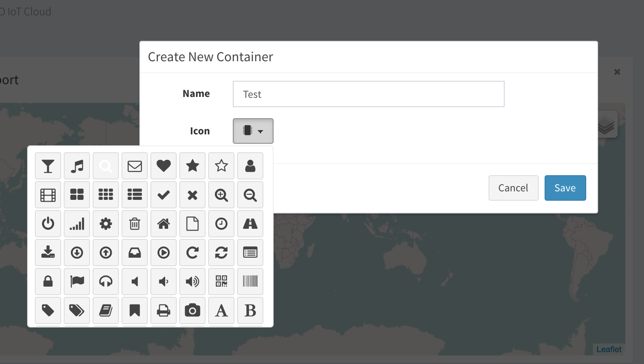Open the Leaflet attribution link
This screenshot has width=644, height=364.
coord(609,349)
